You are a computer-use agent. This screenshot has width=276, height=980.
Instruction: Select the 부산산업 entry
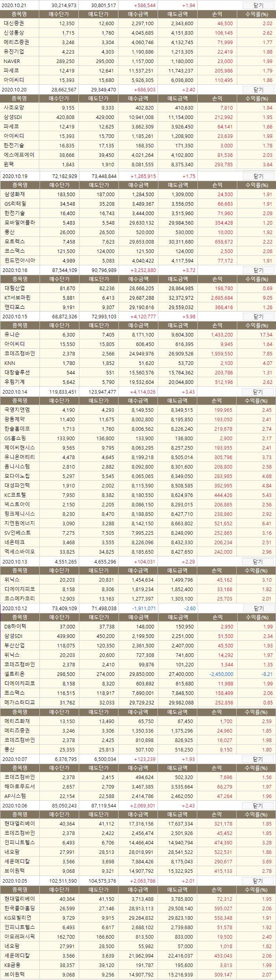(138, 645)
